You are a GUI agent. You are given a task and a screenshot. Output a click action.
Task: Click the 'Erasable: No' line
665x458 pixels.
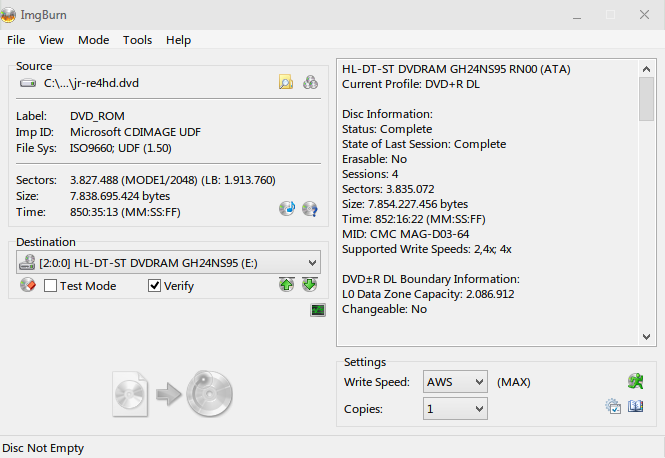(x=374, y=159)
